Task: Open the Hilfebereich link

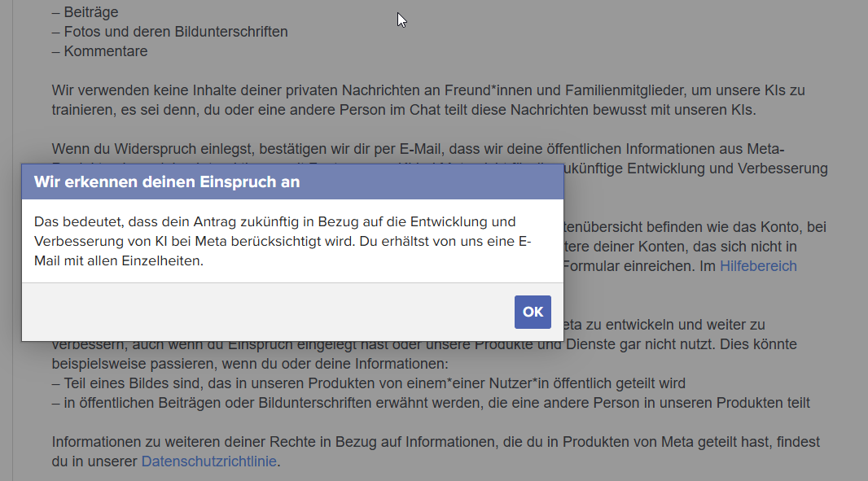Action: [x=757, y=266]
